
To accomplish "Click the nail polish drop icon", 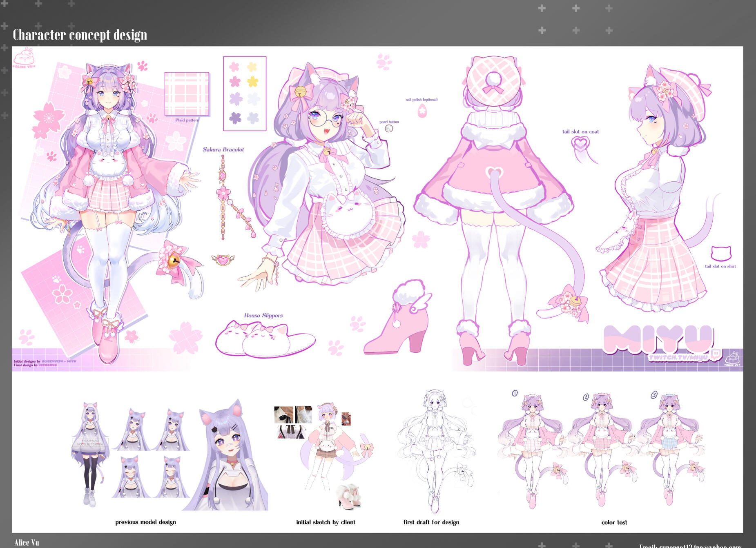I will 422,110.
